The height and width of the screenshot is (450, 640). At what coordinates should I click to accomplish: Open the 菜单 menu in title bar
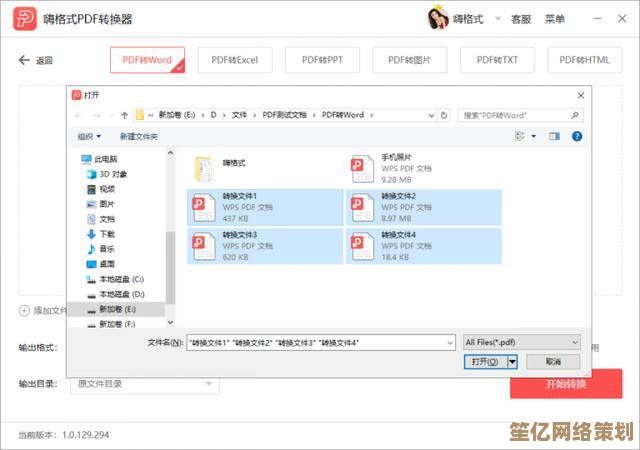click(555, 19)
